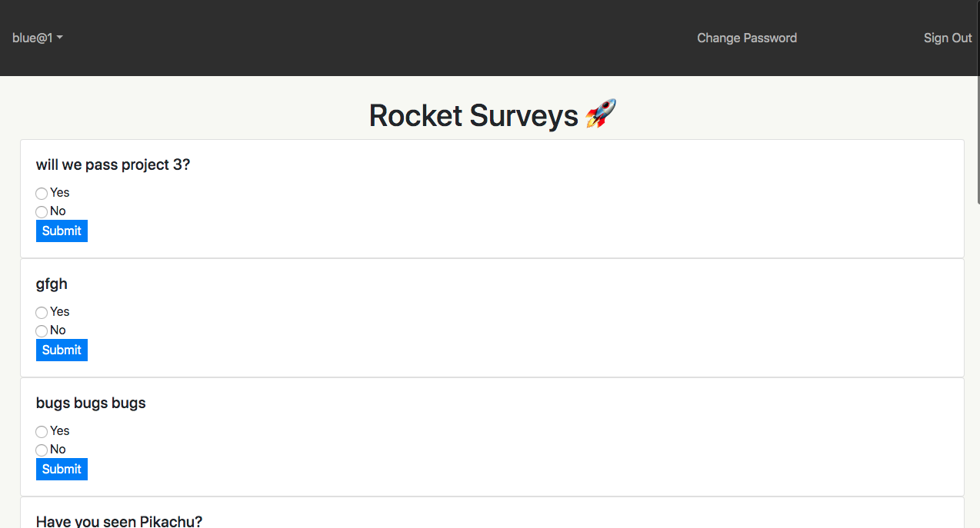Open the Change Password page
This screenshot has width=980, height=528.
click(746, 38)
